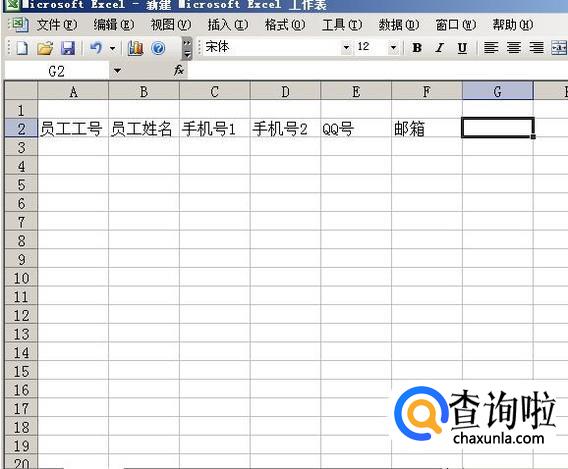Select row 5 by clicking its header
Viewport: 568px width, 469px height.
(21, 185)
